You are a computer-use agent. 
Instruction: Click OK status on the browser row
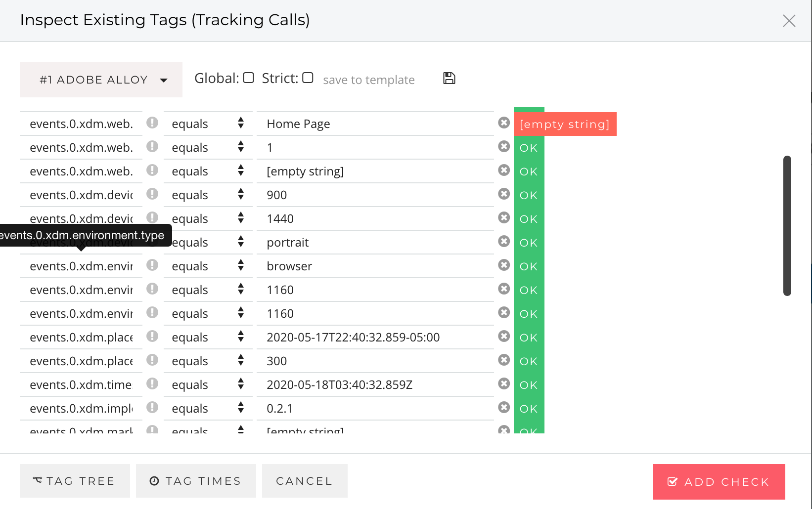(x=529, y=266)
